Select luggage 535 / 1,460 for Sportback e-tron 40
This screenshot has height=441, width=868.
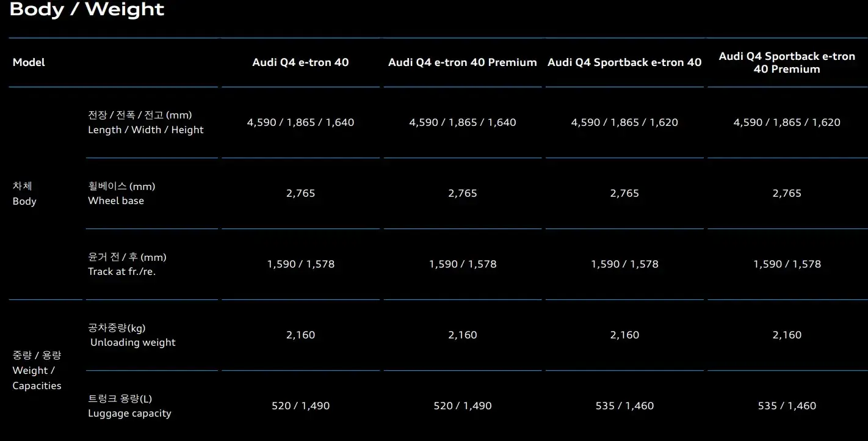pos(624,406)
